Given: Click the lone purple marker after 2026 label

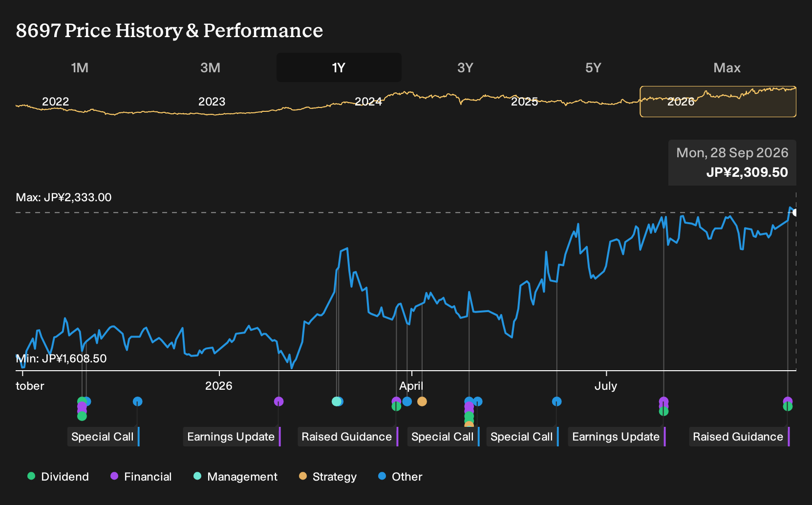Looking at the screenshot, I should click(x=278, y=401).
